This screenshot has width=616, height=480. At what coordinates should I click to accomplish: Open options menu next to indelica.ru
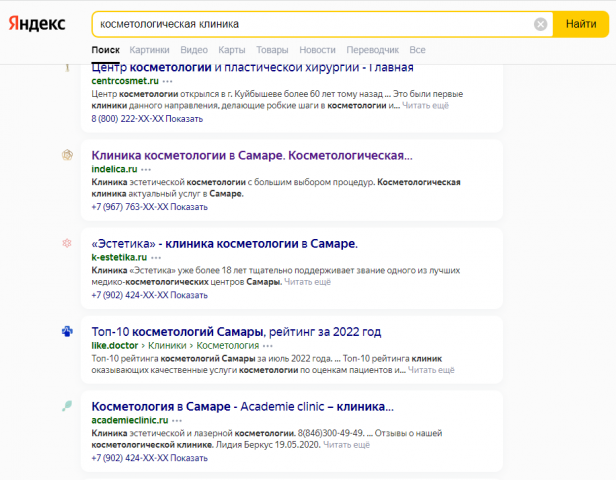tap(146, 170)
